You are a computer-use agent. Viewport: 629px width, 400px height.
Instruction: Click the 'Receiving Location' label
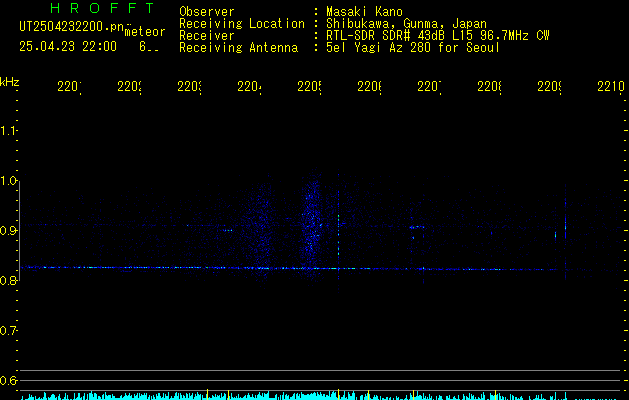coord(242,24)
